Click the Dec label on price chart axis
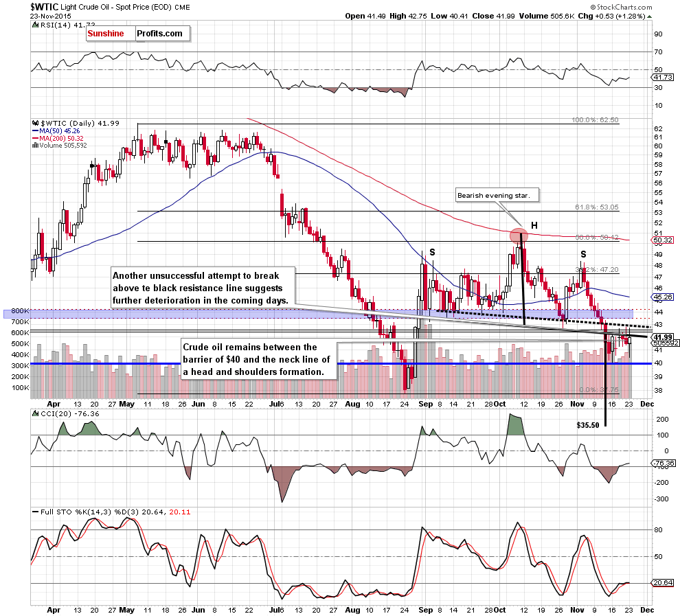The width and height of the screenshot is (680, 616). click(x=646, y=404)
